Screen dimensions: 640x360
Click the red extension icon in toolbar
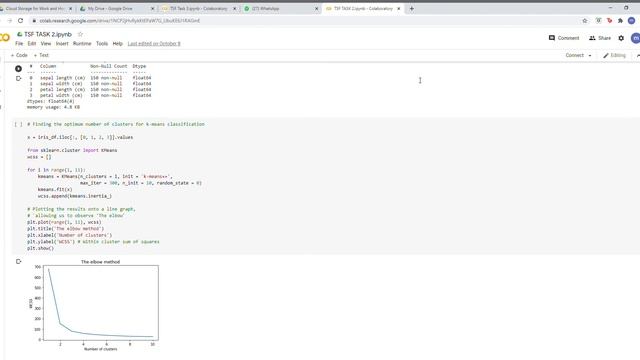click(x=609, y=20)
